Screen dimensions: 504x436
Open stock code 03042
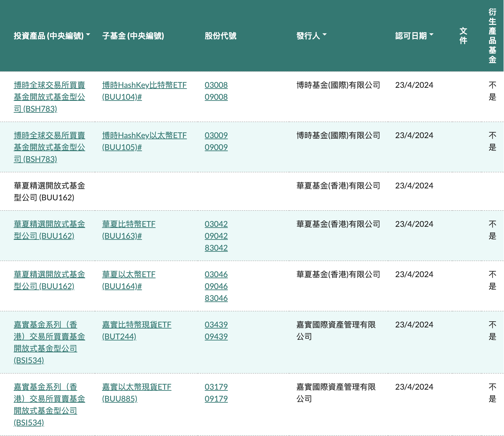point(216,224)
